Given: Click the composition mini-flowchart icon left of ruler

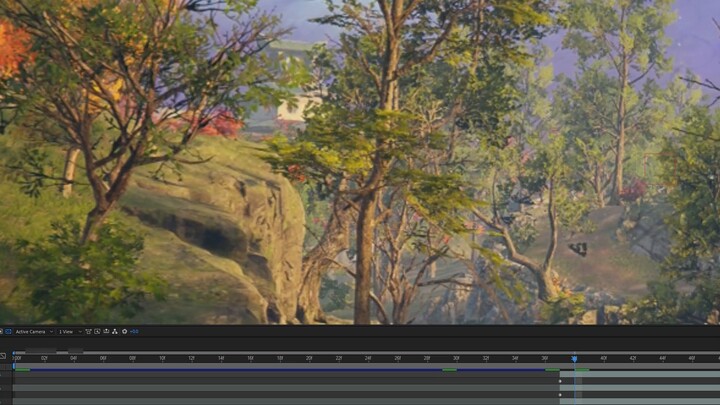Looking at the screenshot, I should 3,356.
